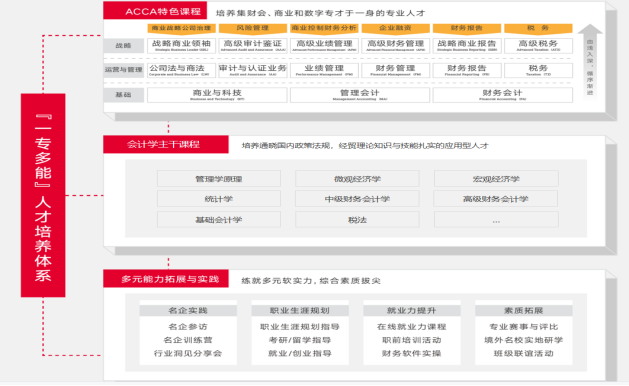Select the 班级联谊活动 item
The width and height of the screenshot is (629, 386).
click(523, 353)
